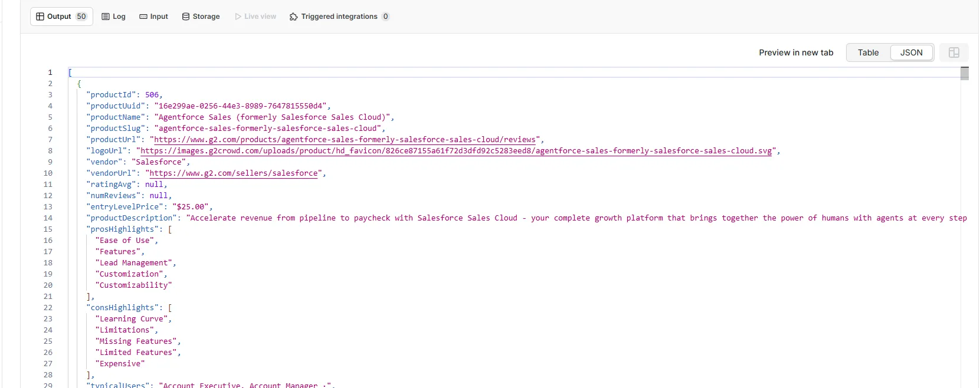Click "Expensive" entry
Viewport: 980px width, 388px height.
pyautogui.click(x=120, y=364)
